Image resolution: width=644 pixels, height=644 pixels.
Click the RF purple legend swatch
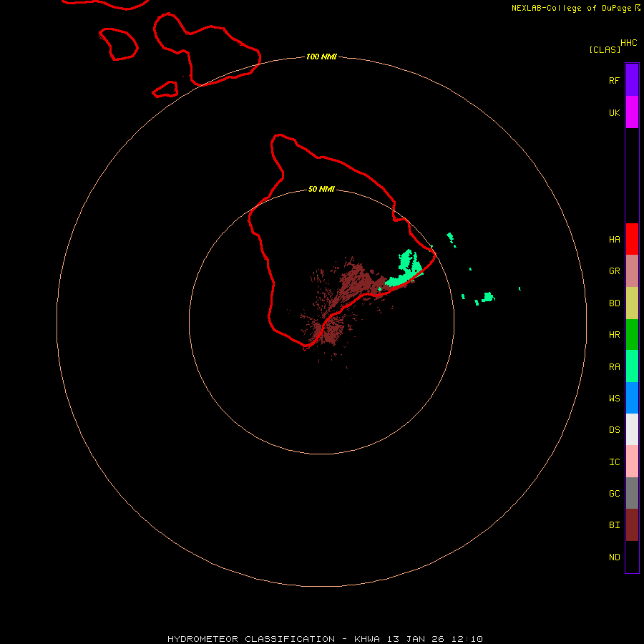(x=632, y=80)
